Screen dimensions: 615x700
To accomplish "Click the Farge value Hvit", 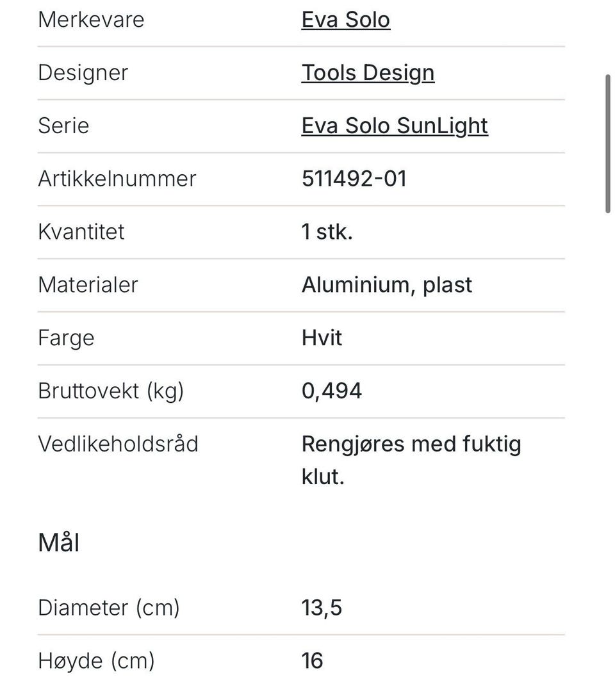I will coord(322,338).
